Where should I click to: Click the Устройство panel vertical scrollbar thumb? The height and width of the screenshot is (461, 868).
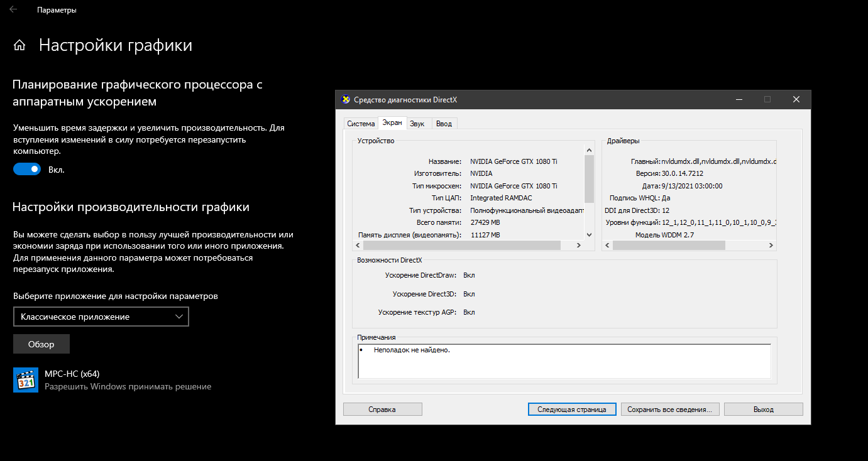point(589,178)
